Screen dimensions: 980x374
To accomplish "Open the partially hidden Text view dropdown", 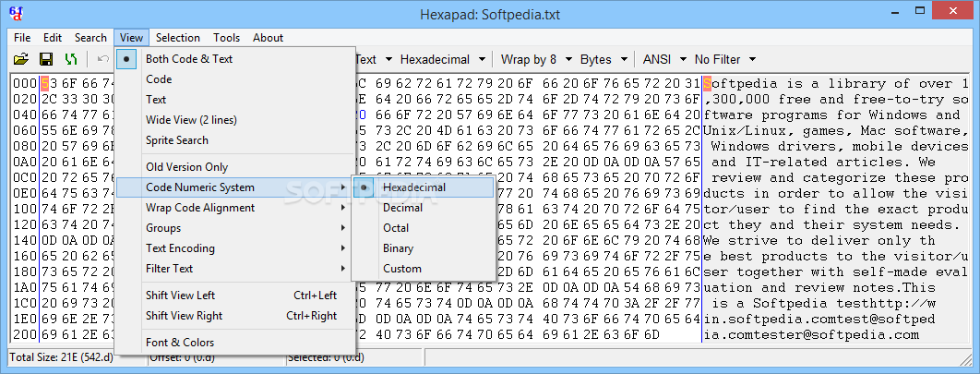I will coord(375,59).
